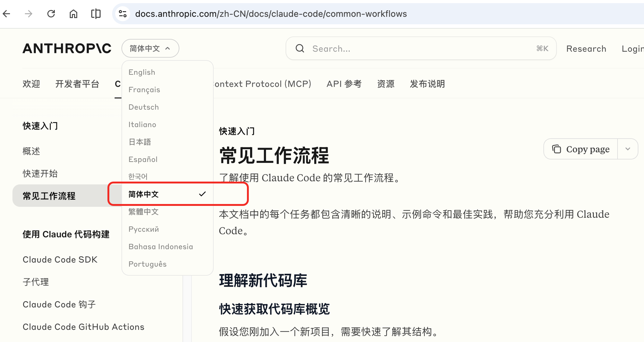Open Claude Code SDK sidebar link
Image resolution: width=644 pixels, height=342 pixels.
(x=60, y=259)
